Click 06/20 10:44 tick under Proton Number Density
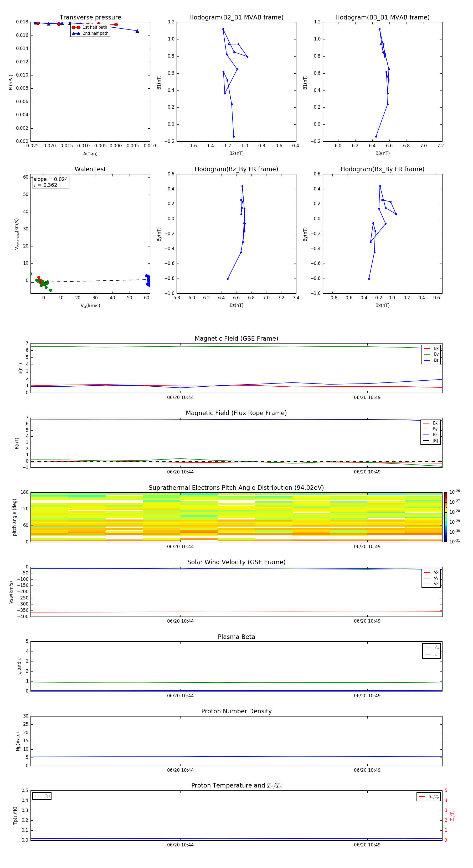The image size is (473, 868). tap(180, 770)
